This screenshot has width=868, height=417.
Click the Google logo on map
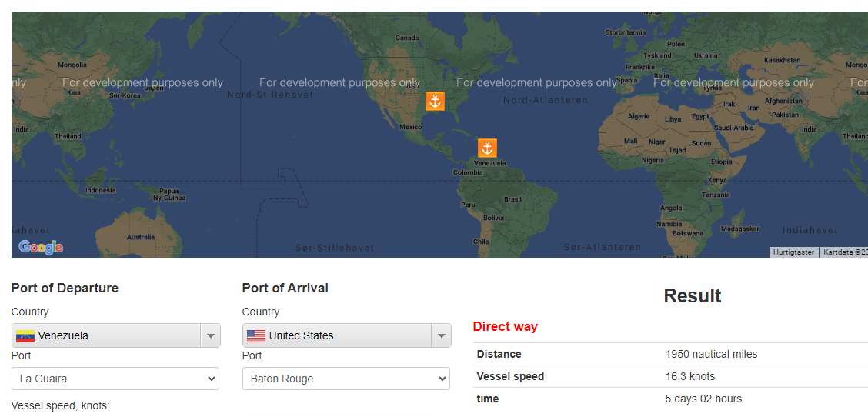click(41, 247)
